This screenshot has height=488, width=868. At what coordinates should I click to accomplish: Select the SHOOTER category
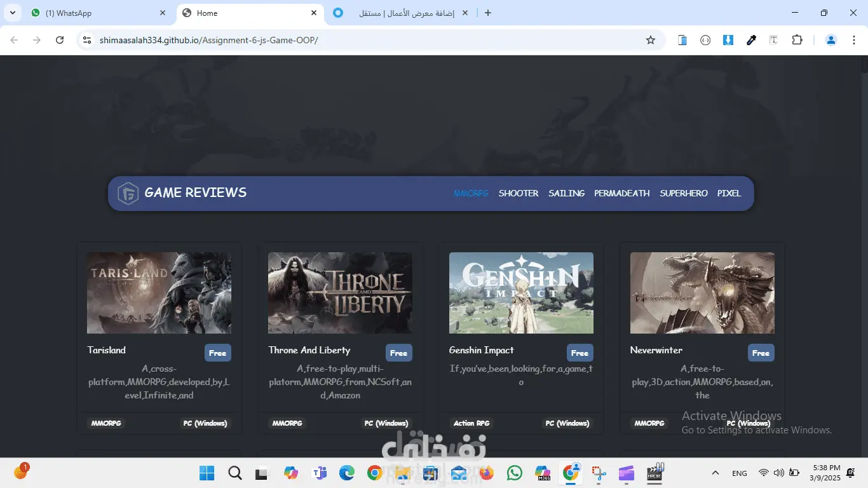coord(519,193)
